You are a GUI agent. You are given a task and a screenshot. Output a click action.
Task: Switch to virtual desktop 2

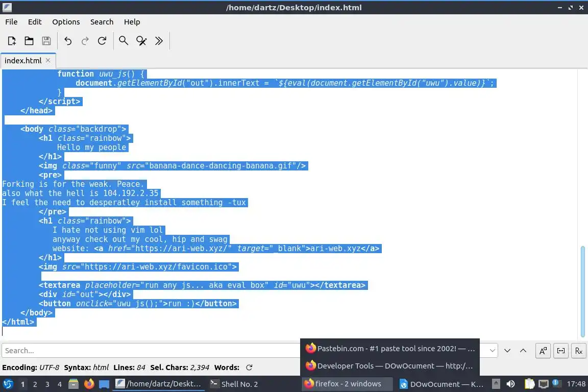click(35, 384)
